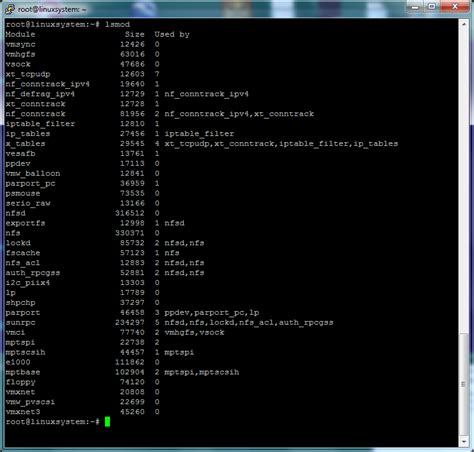Grab the terminal scrollbar thumb
The width and height of the screenshot is (474, 452).
tap(463, 383)
